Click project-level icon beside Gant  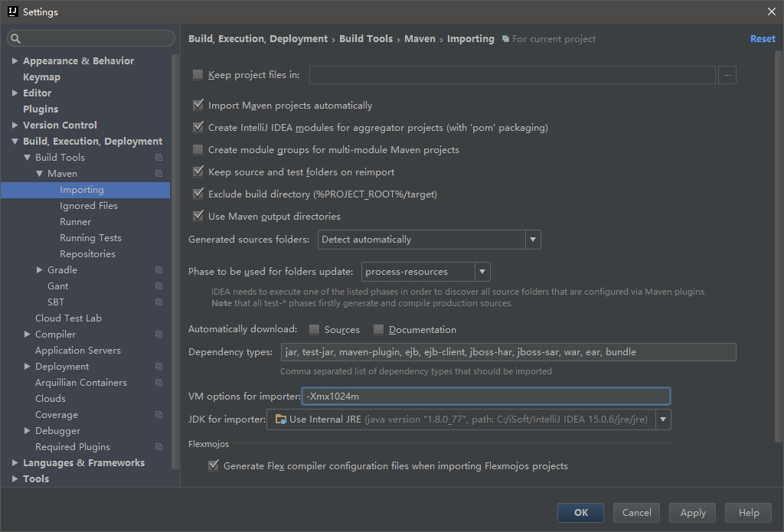[x=159, y=286]
